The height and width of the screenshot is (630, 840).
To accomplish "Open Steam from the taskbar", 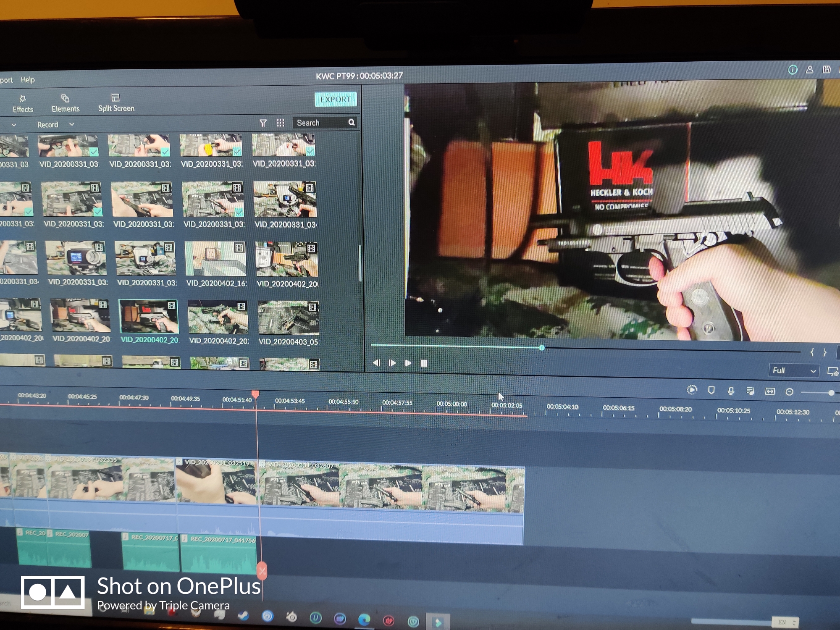I will pos(243,616).
